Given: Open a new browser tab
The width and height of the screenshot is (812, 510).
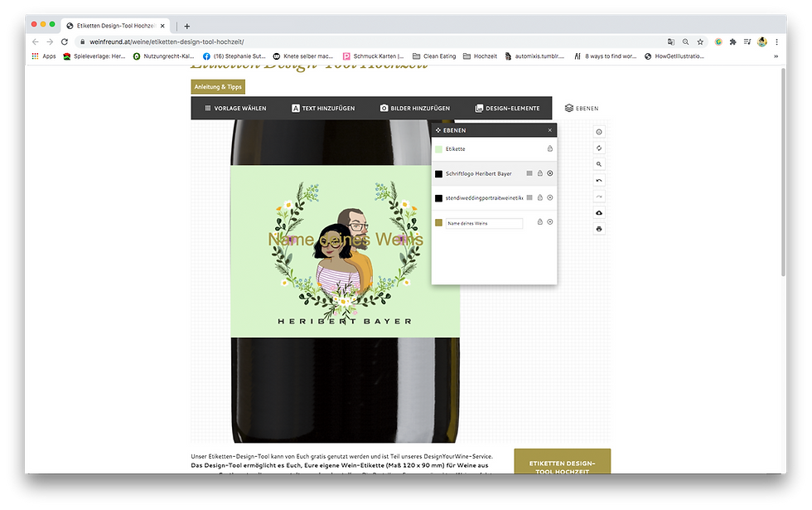Looking at the screenshot, I should (x=187, y=26).
